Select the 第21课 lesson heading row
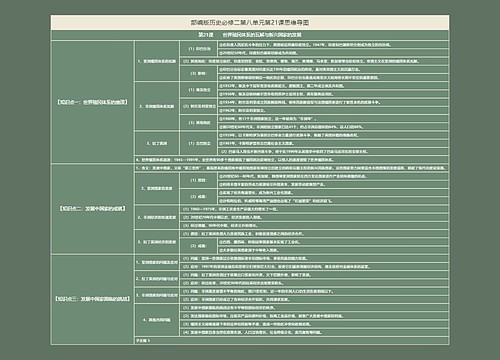This screenshot has height=360, width=500. [x=250, y=35]
